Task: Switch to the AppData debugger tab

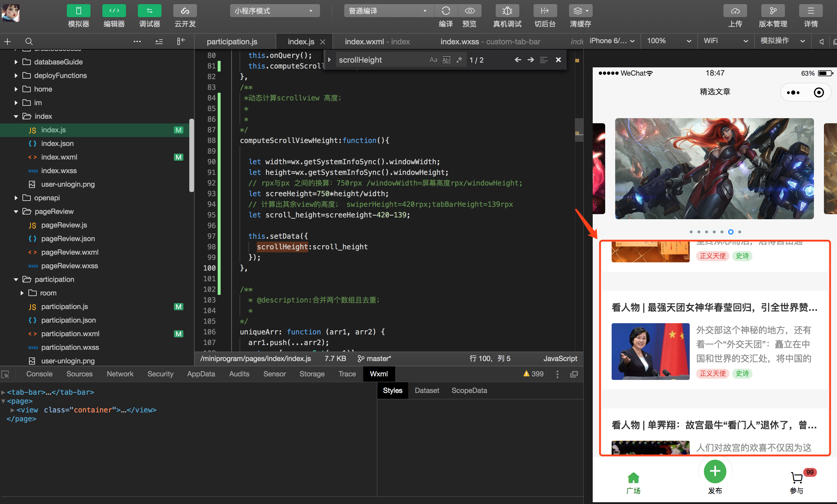Action: 201,374
